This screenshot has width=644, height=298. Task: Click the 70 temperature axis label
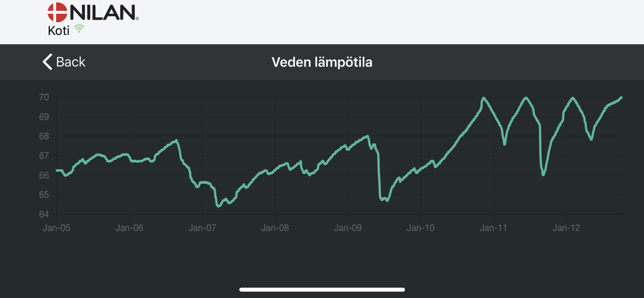pos(44,97)
